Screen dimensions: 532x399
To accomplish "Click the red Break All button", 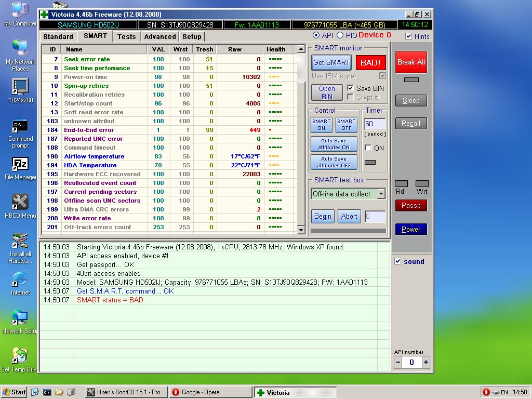I will 411,62.
